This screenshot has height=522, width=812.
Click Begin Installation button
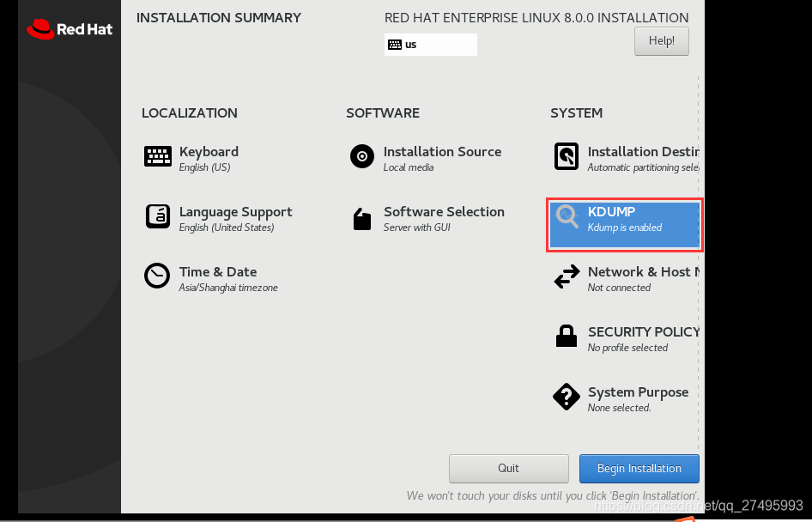click(639, 468)
